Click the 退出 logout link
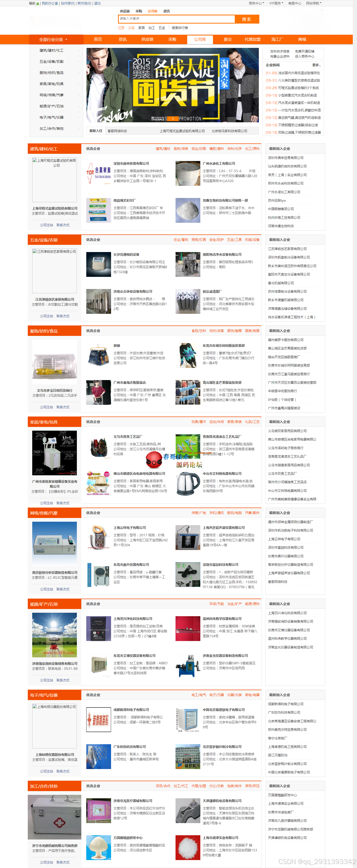357x868 pixels. (x=97, y=3)
